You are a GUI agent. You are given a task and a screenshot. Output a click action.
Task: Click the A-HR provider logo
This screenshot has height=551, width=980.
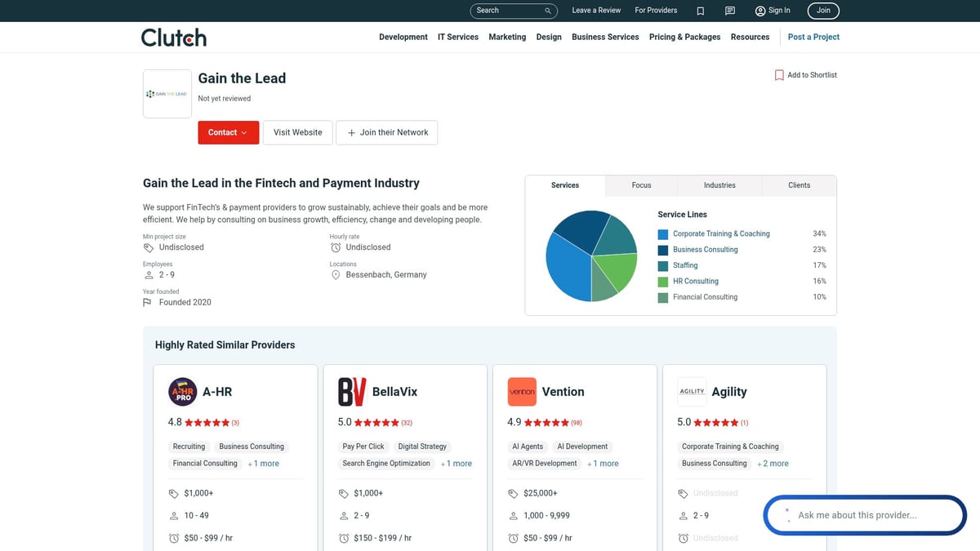(x=182, y=392)
